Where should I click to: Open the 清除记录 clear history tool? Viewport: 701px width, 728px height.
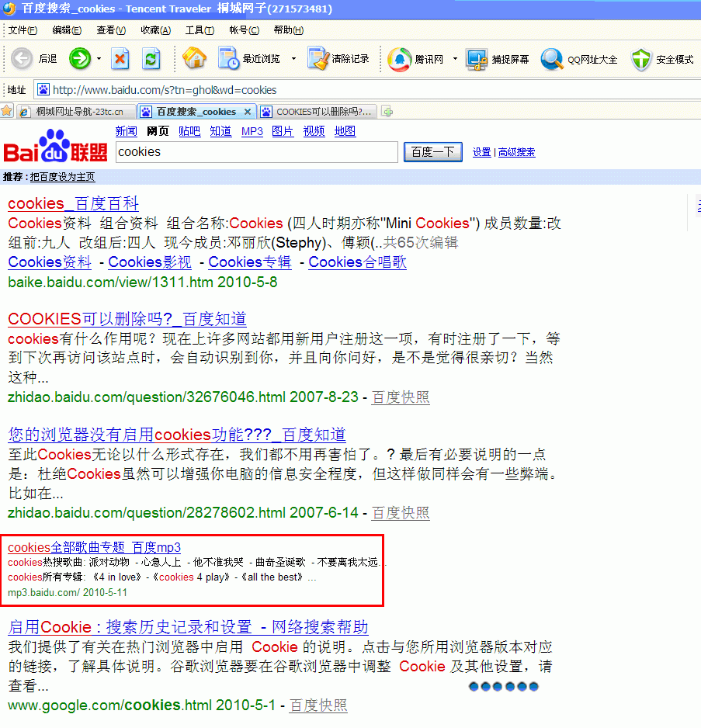click(338, 58)
